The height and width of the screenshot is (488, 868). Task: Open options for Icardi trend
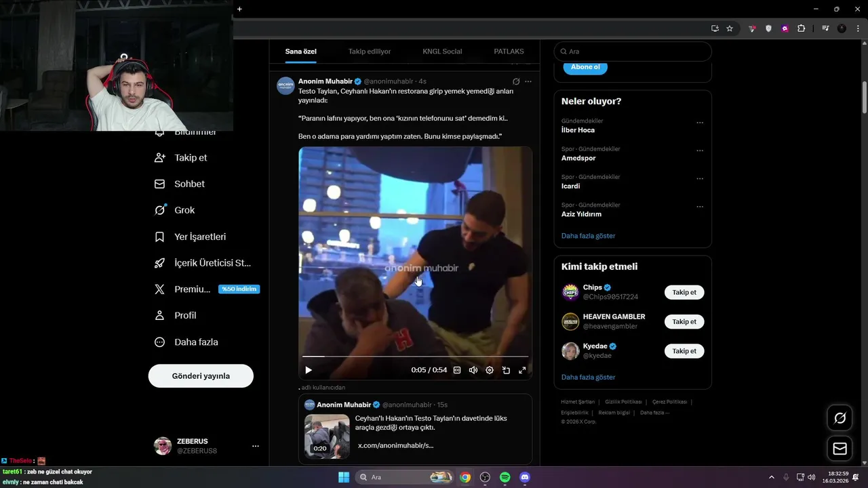coord(700,179)
